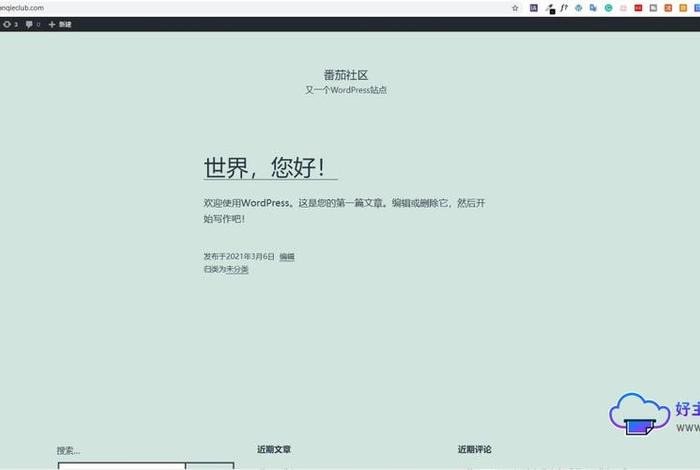Click the 发布于2021年3月6日 publish date text

pyautogui.click(x=239, y=256)
